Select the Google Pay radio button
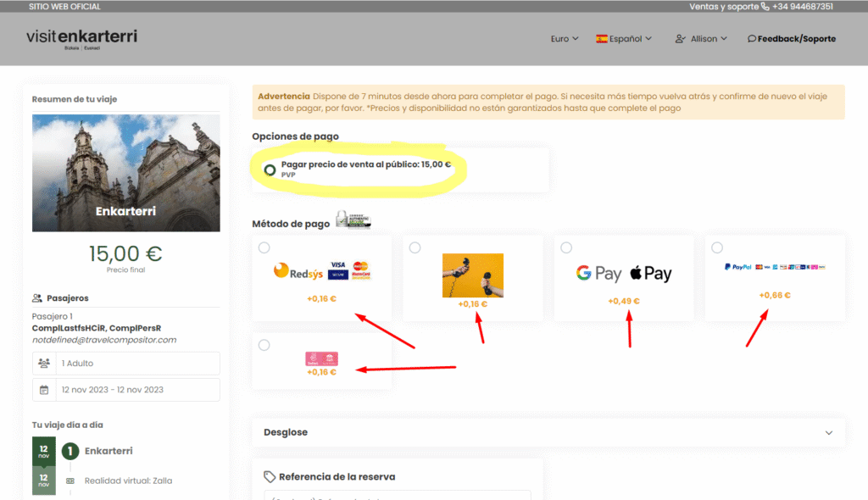 pos(566,247)
